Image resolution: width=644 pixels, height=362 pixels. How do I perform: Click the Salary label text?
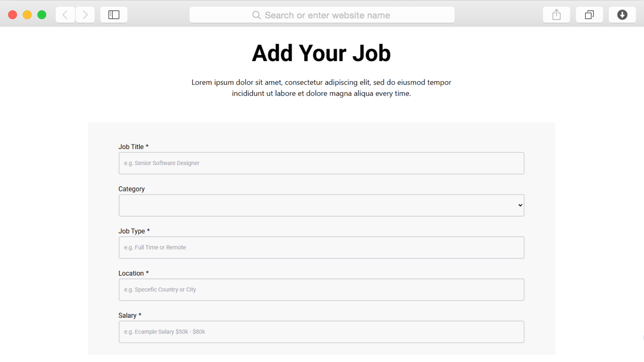click(127, 316)
